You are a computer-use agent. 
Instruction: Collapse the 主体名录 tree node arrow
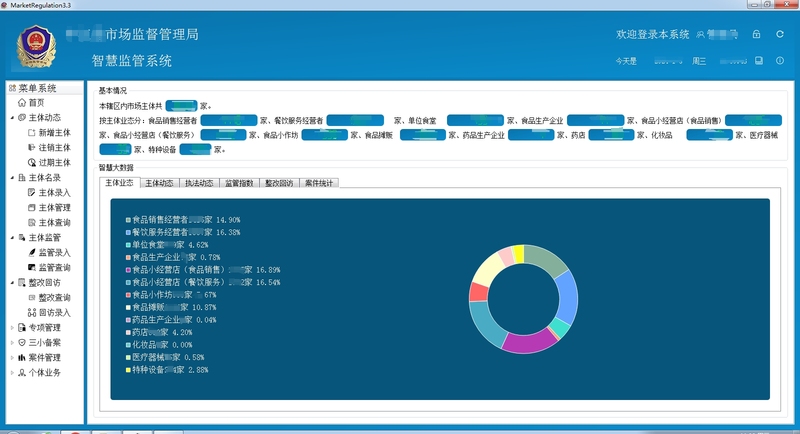point(12,177)
